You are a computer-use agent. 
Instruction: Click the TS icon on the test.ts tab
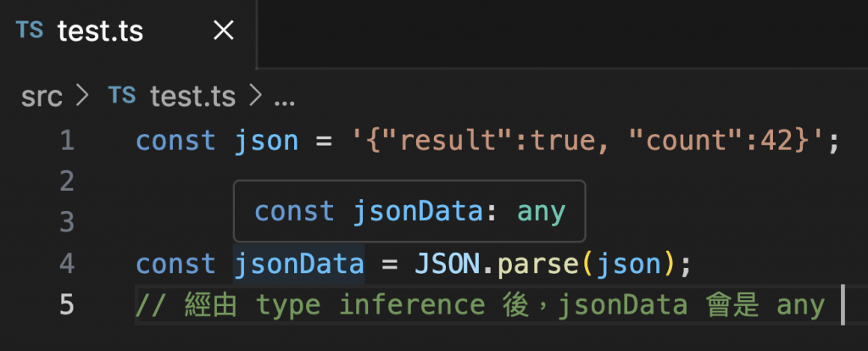[30, 30]
